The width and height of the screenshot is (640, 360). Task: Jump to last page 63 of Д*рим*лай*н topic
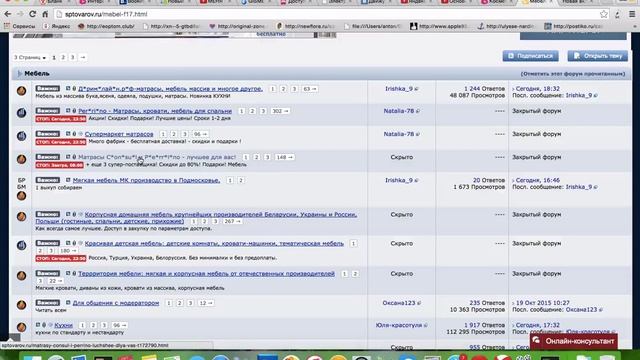pyautogui.click(x=310, y=89)
